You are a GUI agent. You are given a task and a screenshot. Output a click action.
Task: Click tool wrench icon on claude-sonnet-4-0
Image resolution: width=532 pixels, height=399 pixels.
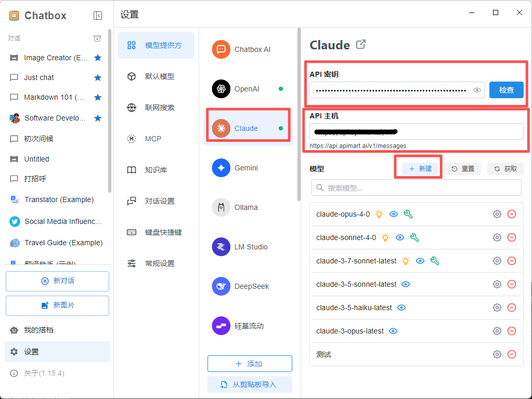point(414,237)
